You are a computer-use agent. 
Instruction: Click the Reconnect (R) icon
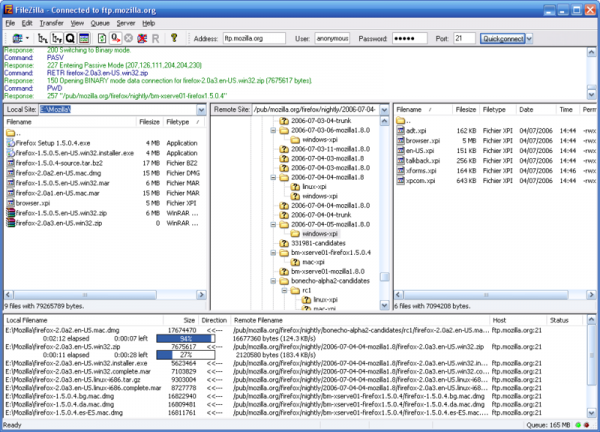[x=155, y=38]
